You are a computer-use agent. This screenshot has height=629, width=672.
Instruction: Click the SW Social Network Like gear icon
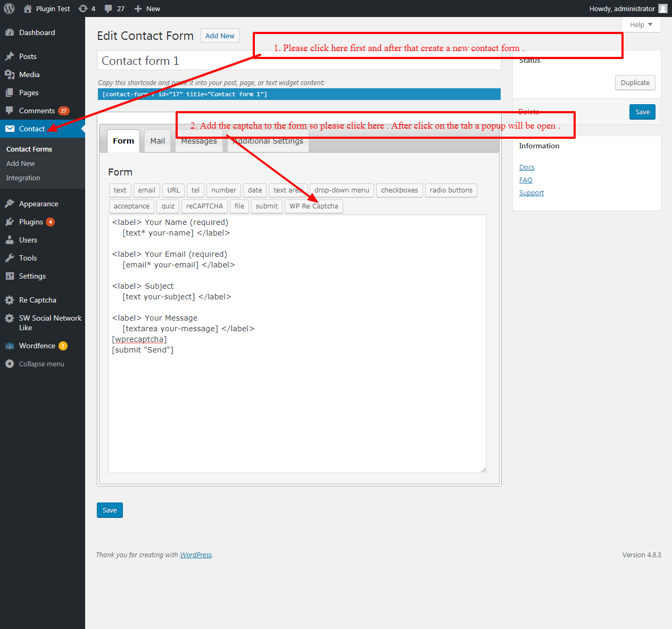click(10, 318)
